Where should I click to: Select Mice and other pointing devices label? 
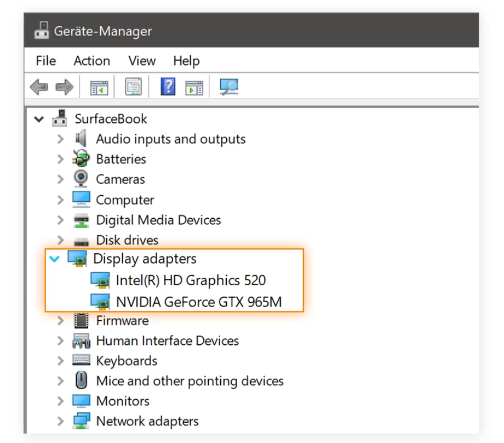[x=190, y=381]
